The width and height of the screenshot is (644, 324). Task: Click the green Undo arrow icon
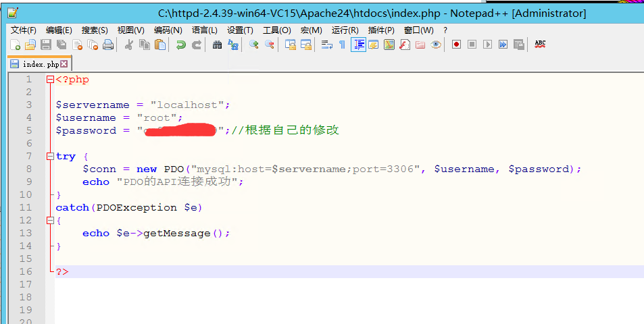(x=180, y=45)
